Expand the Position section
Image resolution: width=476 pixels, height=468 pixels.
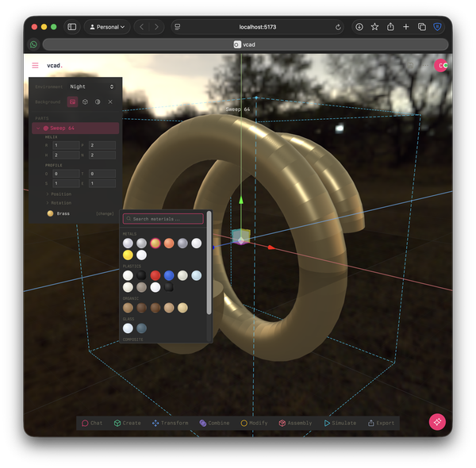pos(59,194)
